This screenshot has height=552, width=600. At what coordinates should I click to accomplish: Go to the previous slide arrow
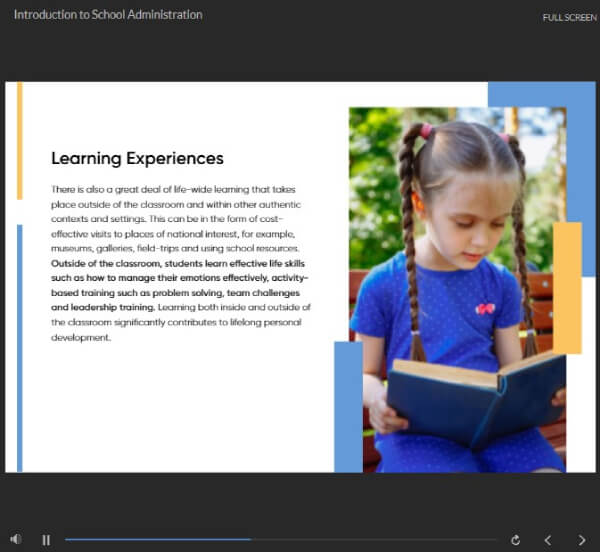pos(548,540)
